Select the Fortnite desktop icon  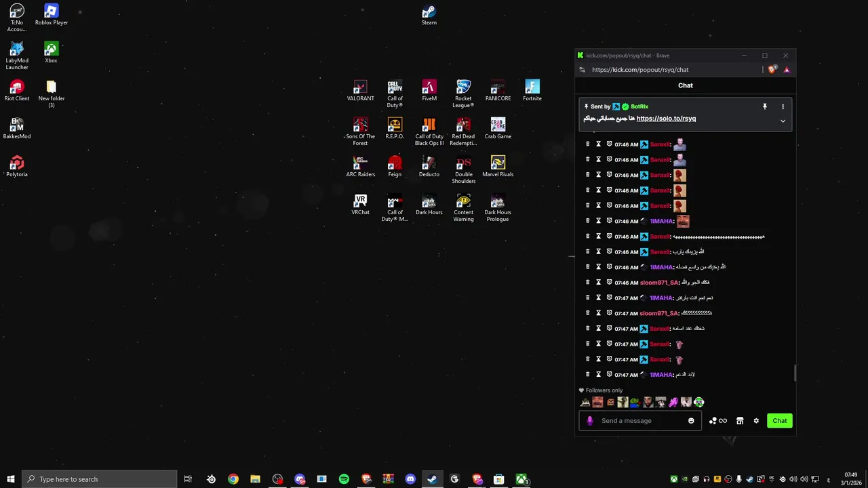[x=532, y=91]
